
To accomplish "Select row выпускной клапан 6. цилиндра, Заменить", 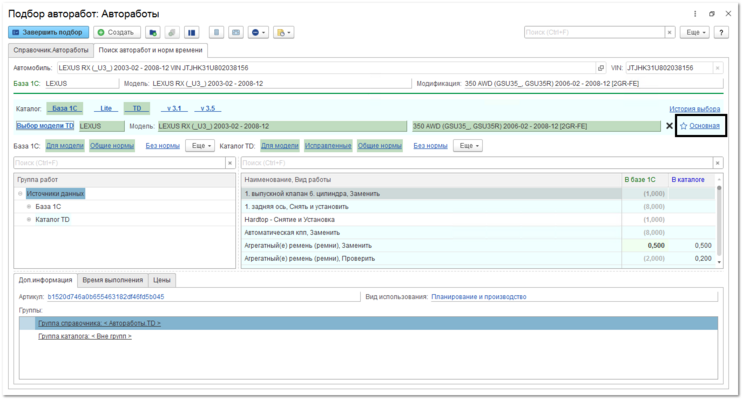I will click(479, 193).
